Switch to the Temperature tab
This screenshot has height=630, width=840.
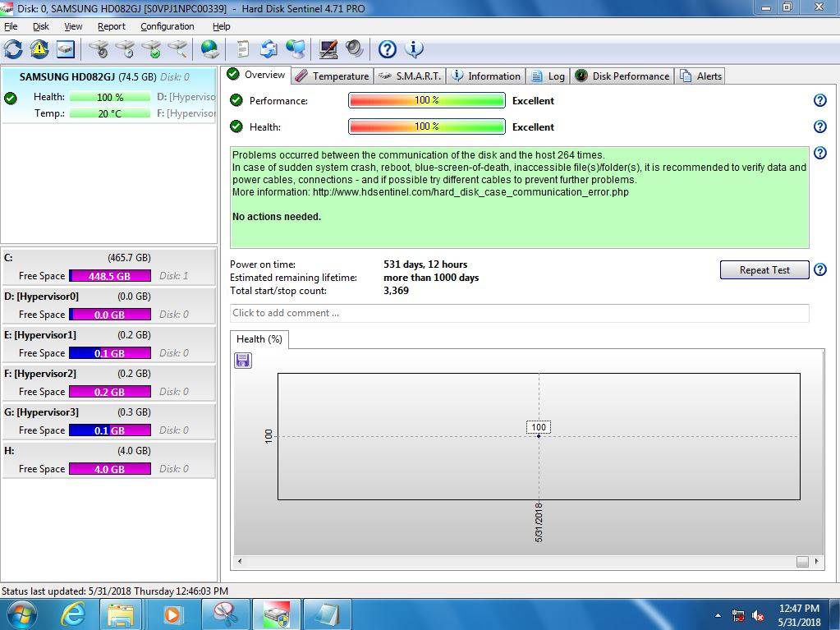click(x=333, y=76)
